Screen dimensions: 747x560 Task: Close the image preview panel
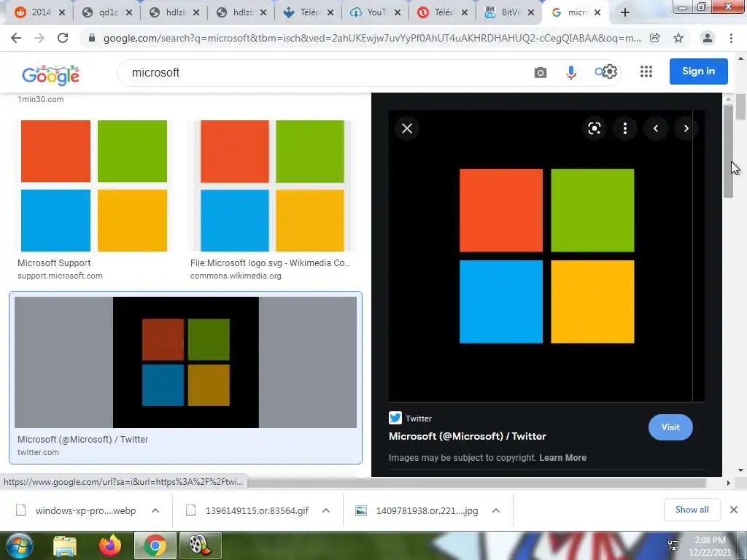pos(407,128)
